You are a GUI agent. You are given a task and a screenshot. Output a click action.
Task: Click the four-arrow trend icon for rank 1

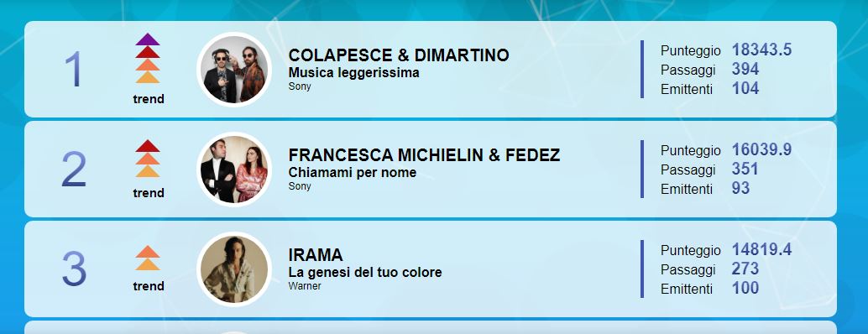(x=148, y=58)
